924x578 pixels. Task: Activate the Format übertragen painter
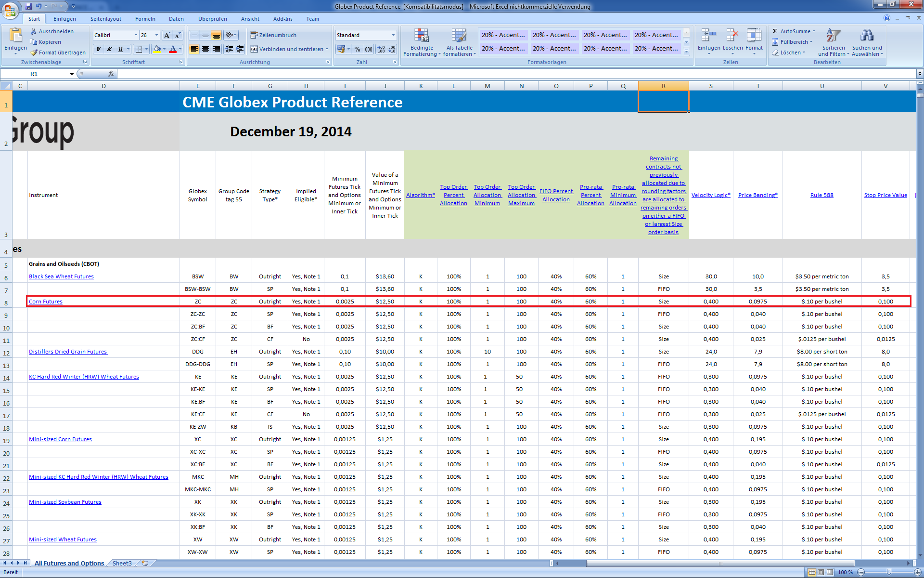point(58,53)
